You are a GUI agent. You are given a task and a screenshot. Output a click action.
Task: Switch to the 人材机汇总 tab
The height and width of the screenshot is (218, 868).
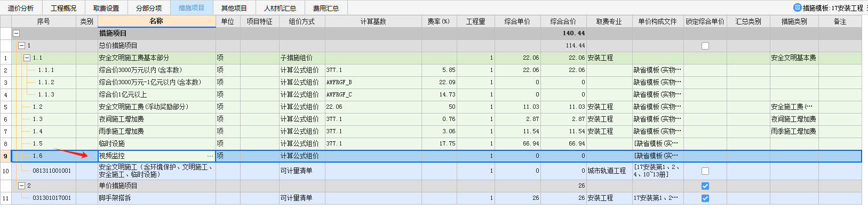[280, 8]
